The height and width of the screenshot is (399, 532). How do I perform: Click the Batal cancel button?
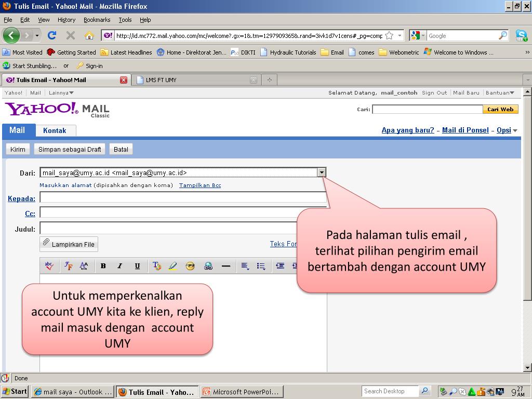coord(121,149)
